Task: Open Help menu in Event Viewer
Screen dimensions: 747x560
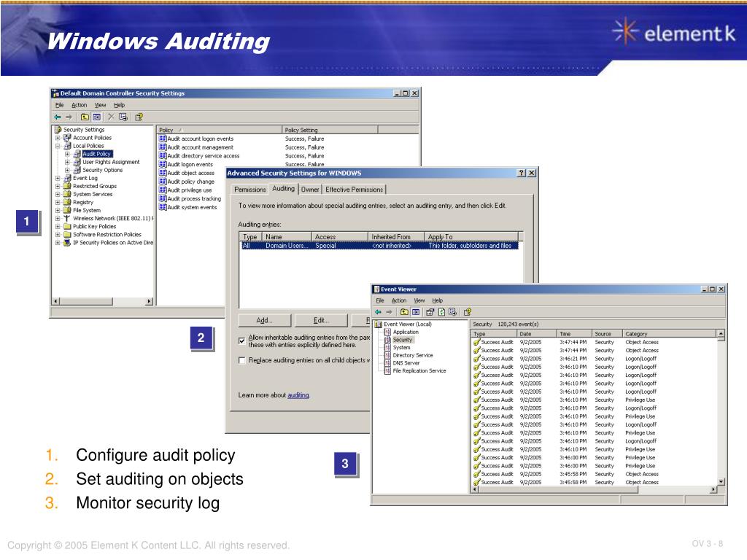Action: point(438,300)
